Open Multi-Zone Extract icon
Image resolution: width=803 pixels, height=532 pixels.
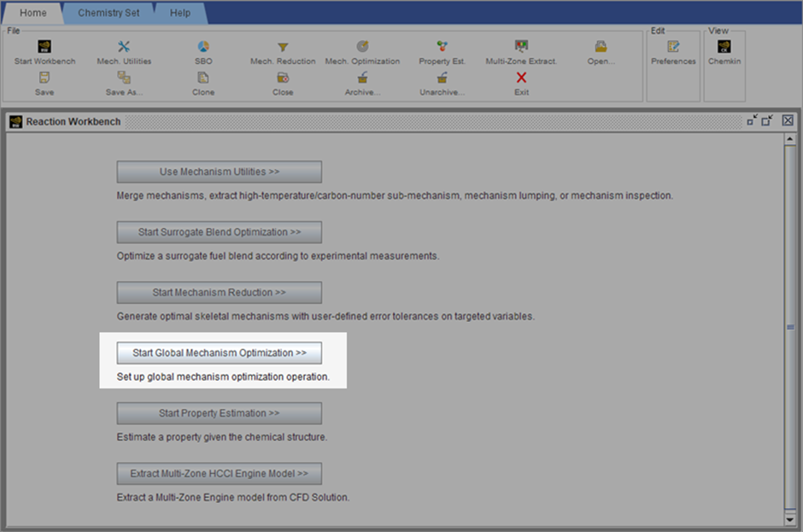tap(521, 47)
